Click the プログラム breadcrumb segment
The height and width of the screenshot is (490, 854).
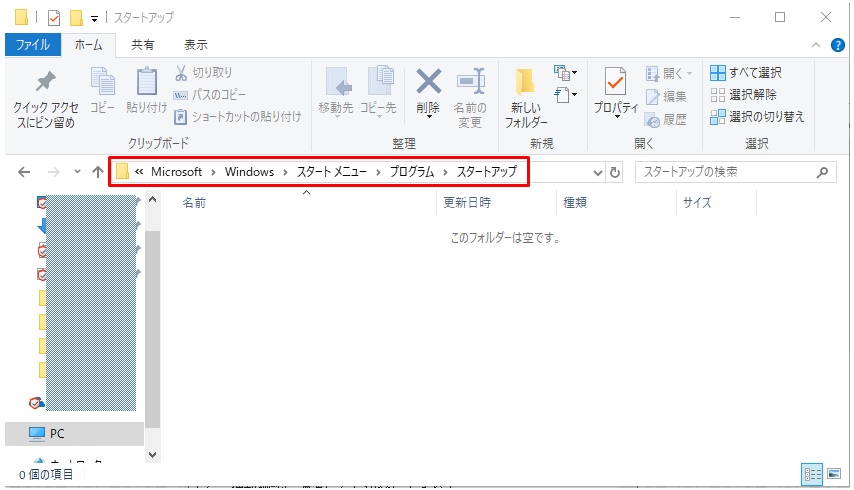coord(412,172)
